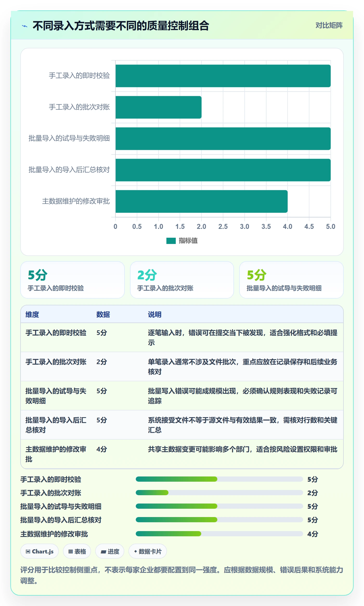The image size is (364, 606).
Task: Click the 维度 column header
Action: [x=32, y=314]
